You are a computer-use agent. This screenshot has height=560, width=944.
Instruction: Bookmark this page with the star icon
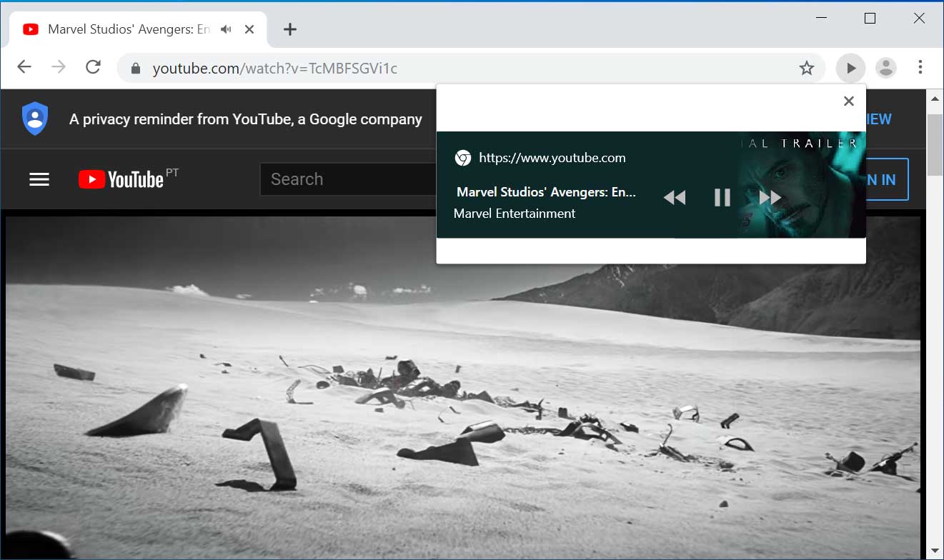coord(807,68)
